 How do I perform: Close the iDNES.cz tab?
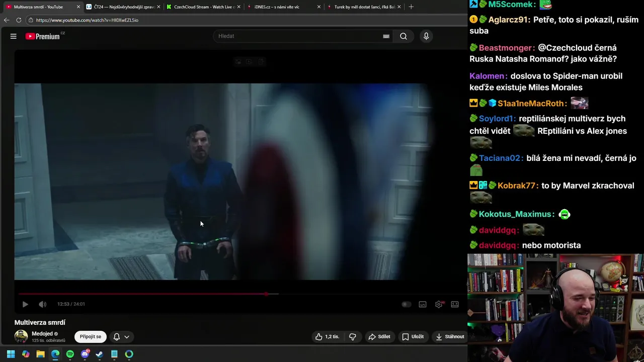319,7
